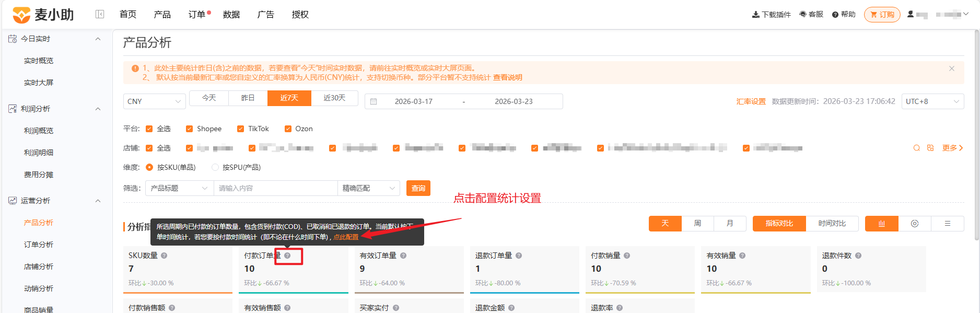Screen dimensions: 980x313
Task: Click help icon next to 有效销量
Action: coord(742,256)
